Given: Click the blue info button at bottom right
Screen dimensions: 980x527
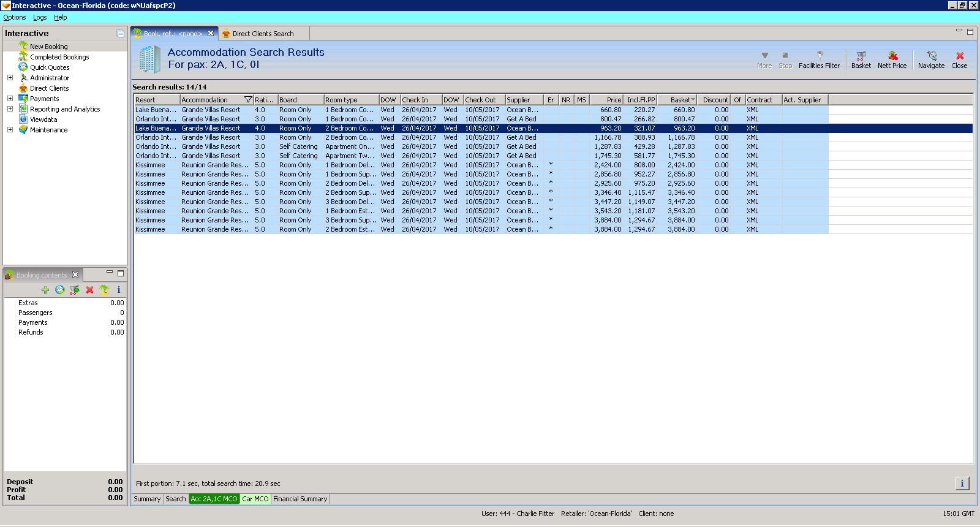Looking at the screenshot, I should point(962,483).
